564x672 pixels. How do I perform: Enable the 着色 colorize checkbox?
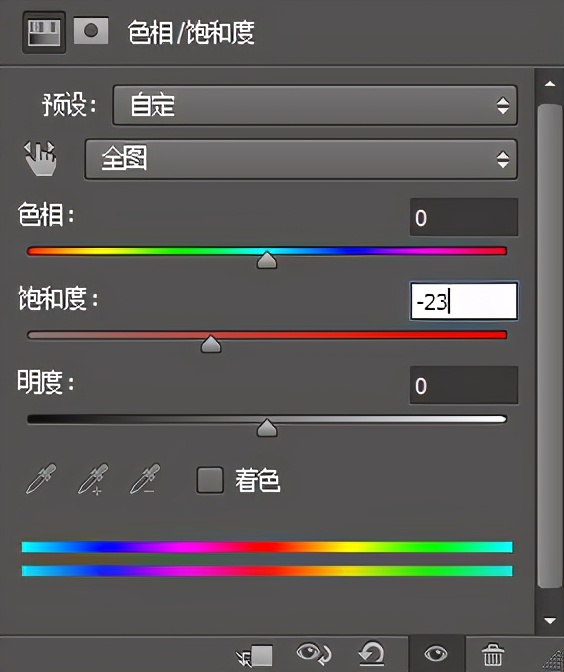pyautogui.click(x=210, y=480)
